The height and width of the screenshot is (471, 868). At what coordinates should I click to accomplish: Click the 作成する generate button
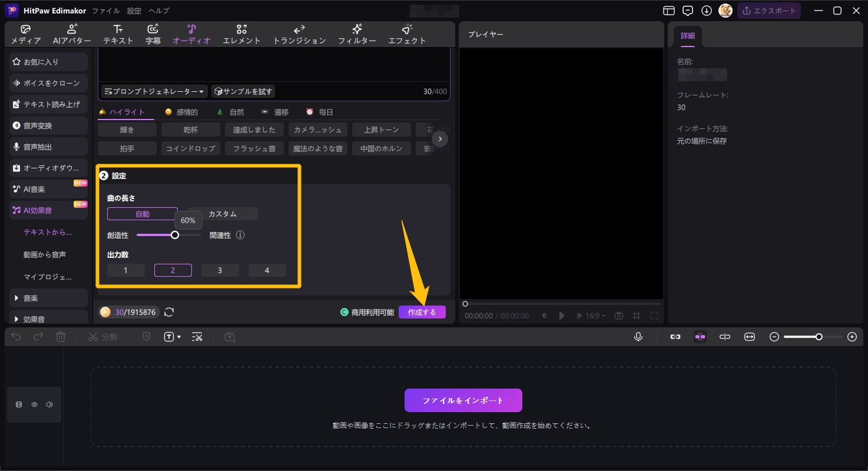pyautogui.click(x=422, y=313)
